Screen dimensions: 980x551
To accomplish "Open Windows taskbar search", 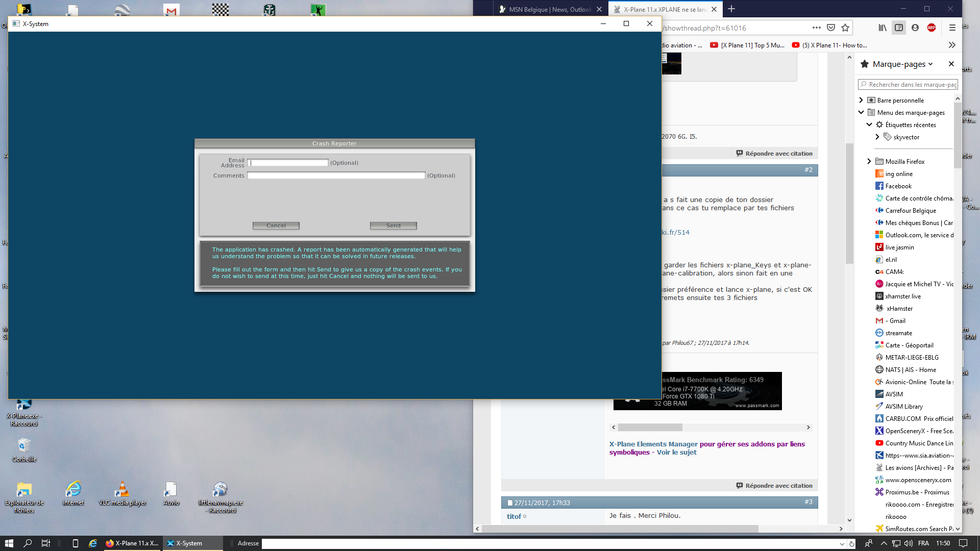I will tap(28, 543).
